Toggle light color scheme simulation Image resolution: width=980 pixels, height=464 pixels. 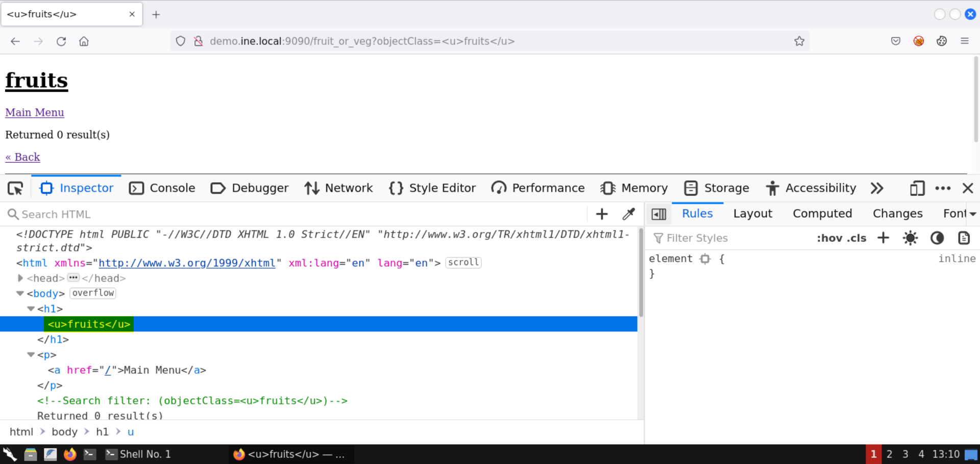point(910,238)
